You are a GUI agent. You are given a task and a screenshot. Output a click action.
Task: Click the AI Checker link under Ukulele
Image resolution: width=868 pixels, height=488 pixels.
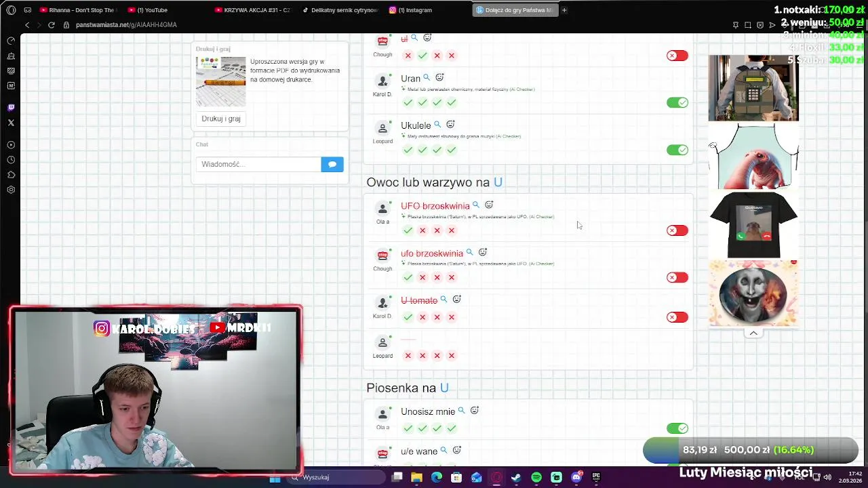click(508, 136)
